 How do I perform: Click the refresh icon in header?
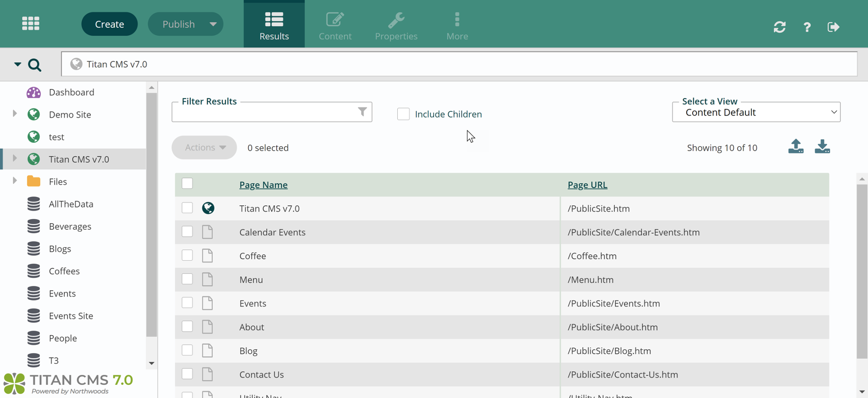[x=780, y=27]
